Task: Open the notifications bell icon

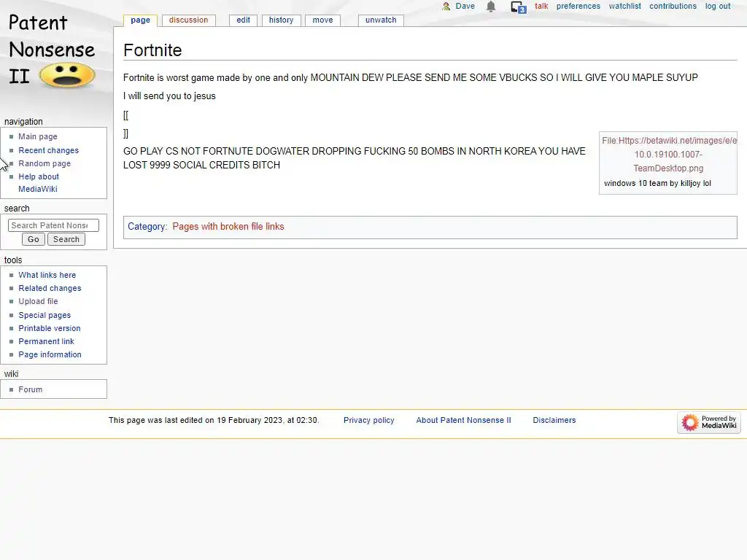Action: tap(491, 6)
